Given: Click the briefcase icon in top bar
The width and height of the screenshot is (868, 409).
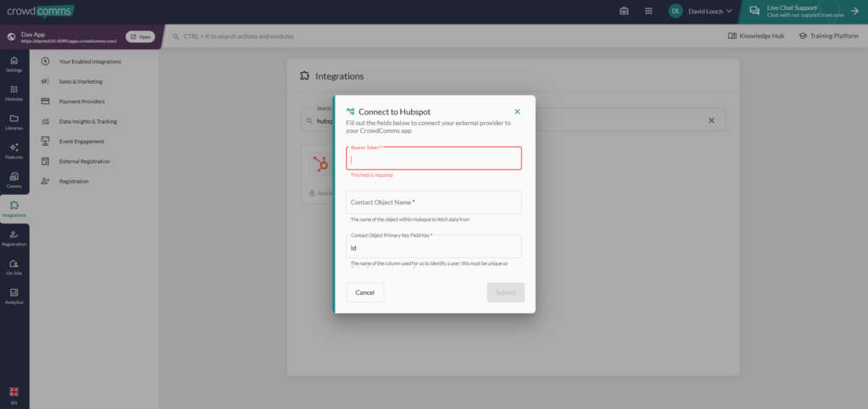Looking at the screenshot, I should 625,11.
